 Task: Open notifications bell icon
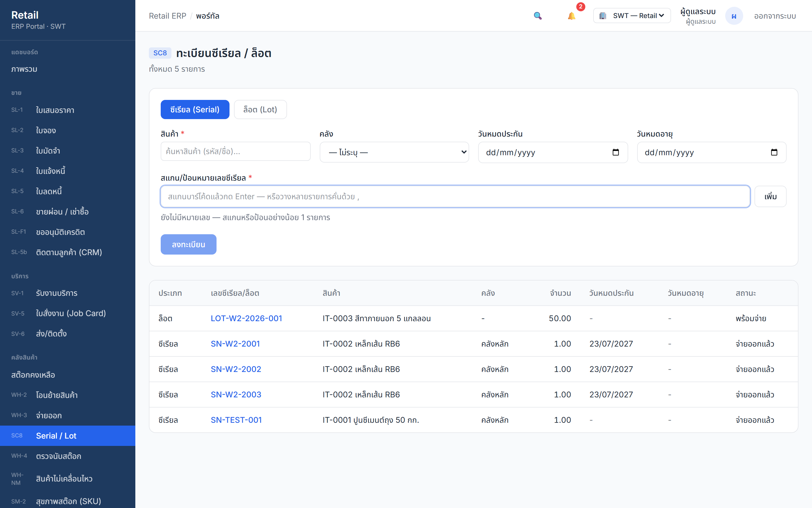click(572, 16)
